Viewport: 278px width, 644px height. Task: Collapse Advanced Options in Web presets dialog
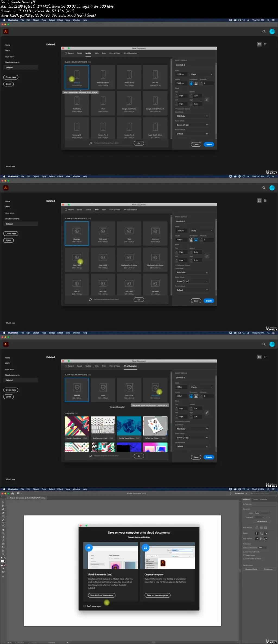(x=183, y=265)
